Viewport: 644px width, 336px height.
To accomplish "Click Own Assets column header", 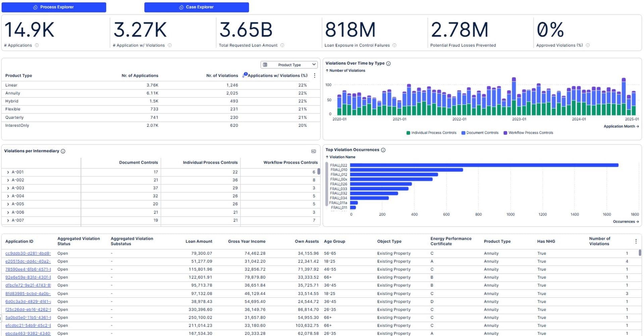I will (307, 241).
